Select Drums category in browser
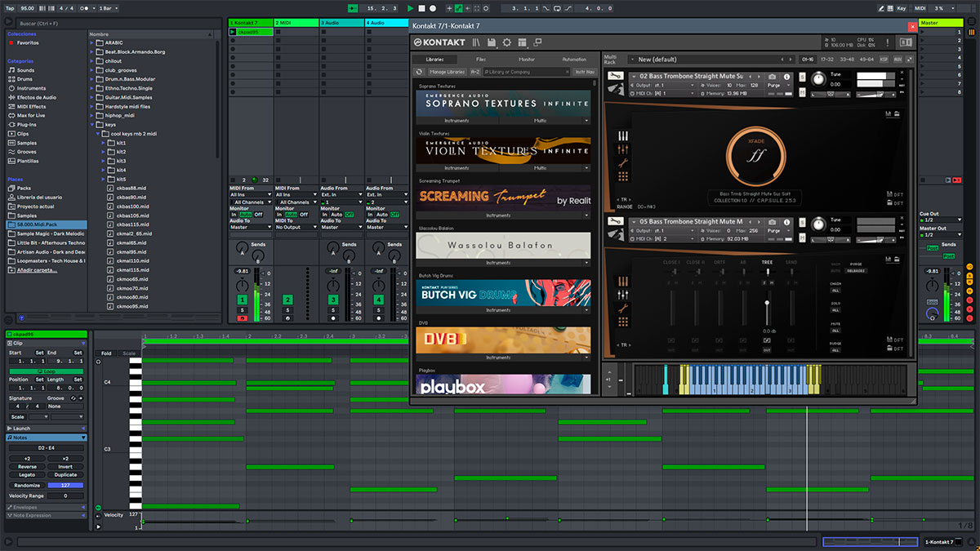 (26, 79)
